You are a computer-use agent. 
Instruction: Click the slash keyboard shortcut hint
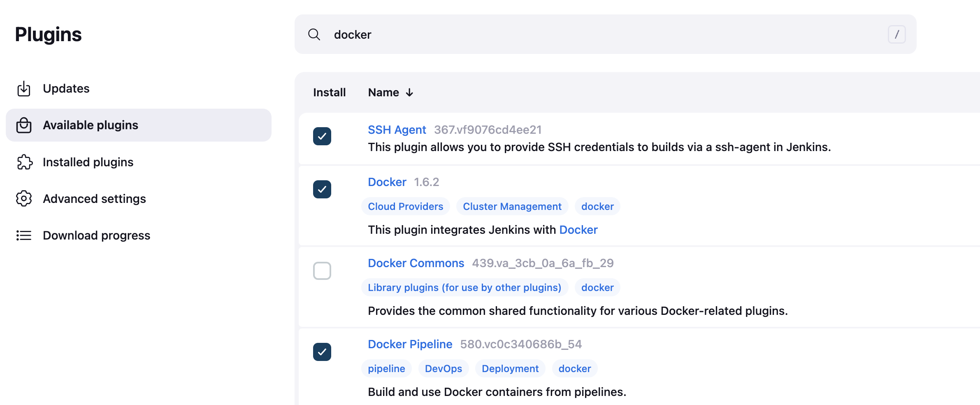coord(896,35)
